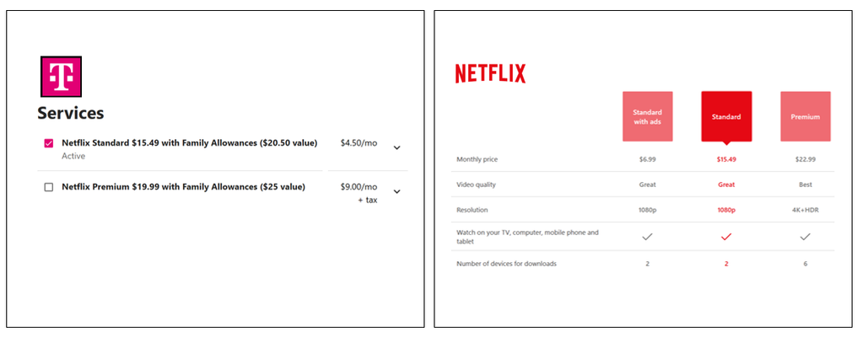Click Standard with ads 2 devices value
868x337 pixels.
[647, 264]
